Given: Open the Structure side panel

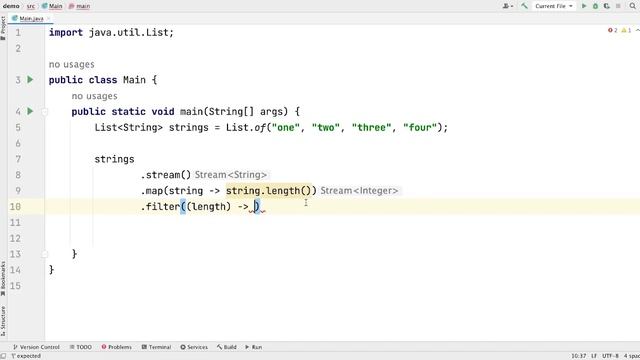Looking at the screenshot, I should pos(3,320).
